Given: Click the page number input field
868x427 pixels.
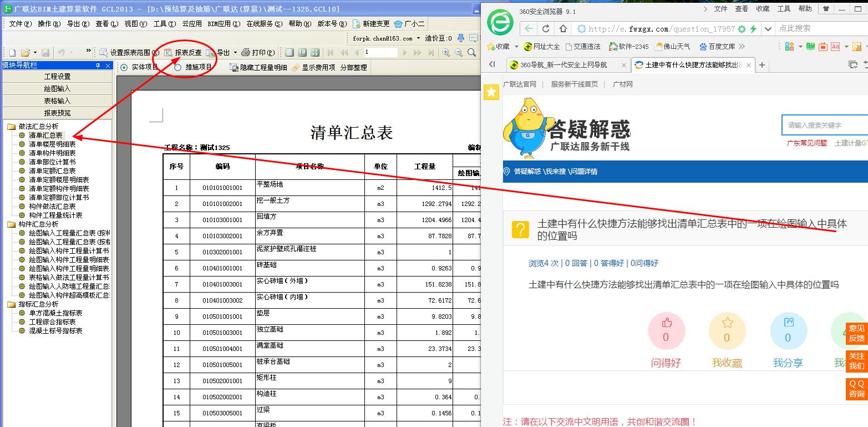Looking at the screenshot, I should click(380, 52).
